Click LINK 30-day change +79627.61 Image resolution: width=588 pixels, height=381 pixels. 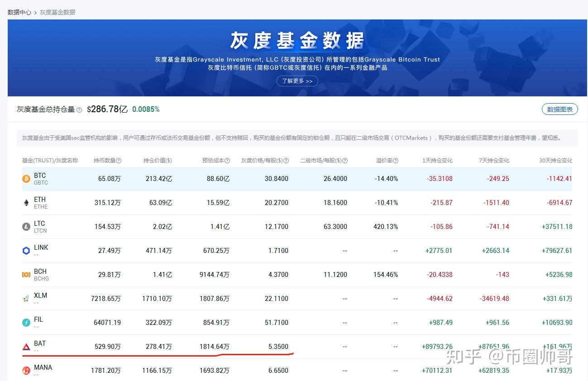[557, 251]
